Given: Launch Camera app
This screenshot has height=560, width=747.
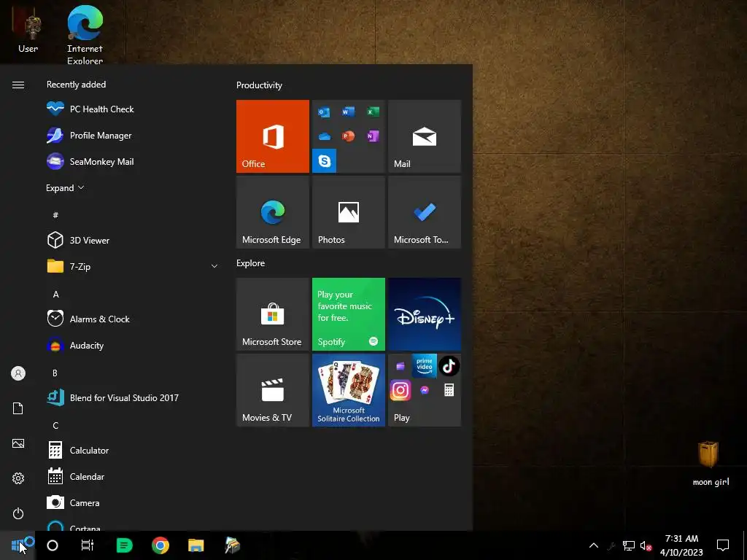Looking at the screenshot, I should coord(132,502).
